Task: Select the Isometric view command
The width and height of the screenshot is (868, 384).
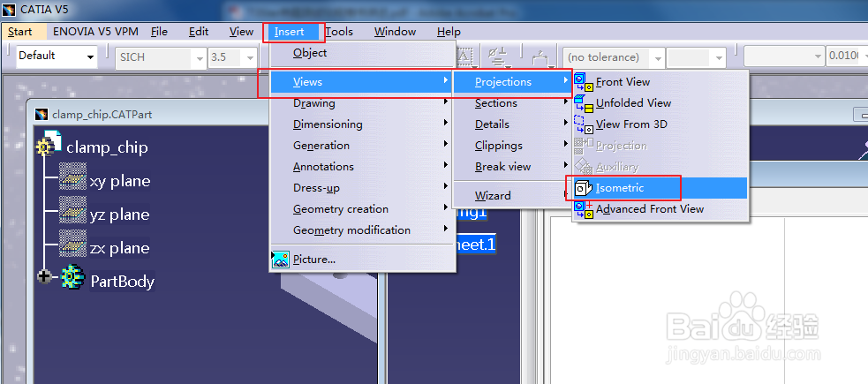Action: tap(660, 188)
